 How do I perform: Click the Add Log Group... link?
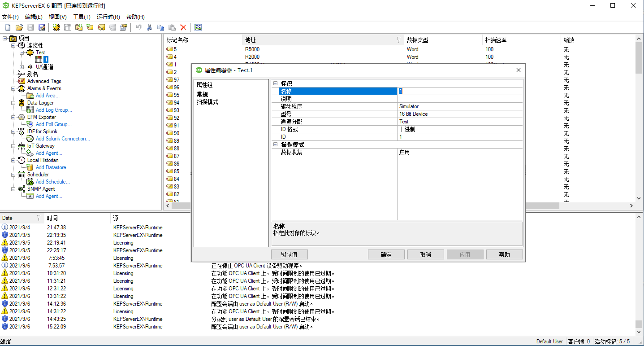pyautogui.click(x=54, y=110)
